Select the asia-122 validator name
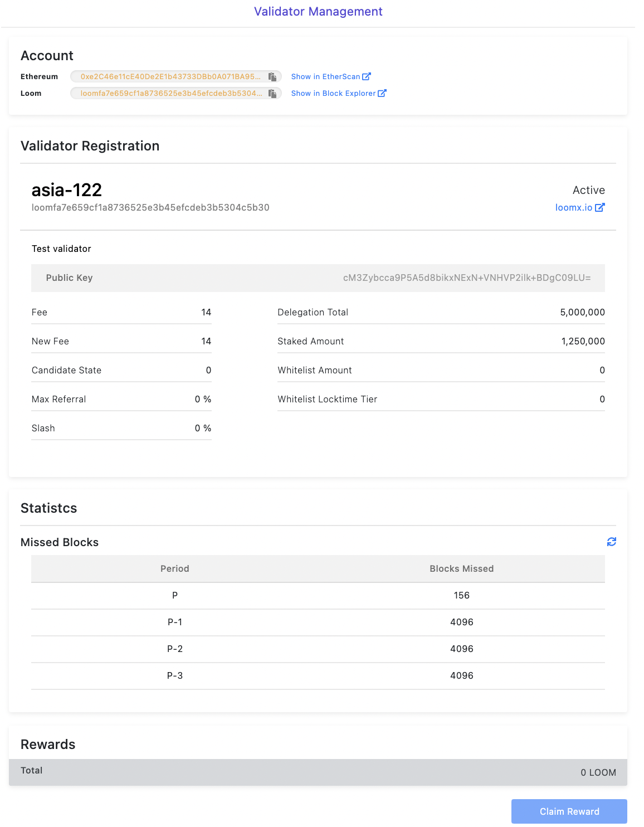This screenshot has width=644, height=827. pyautogui.click(x=66, y=190)
